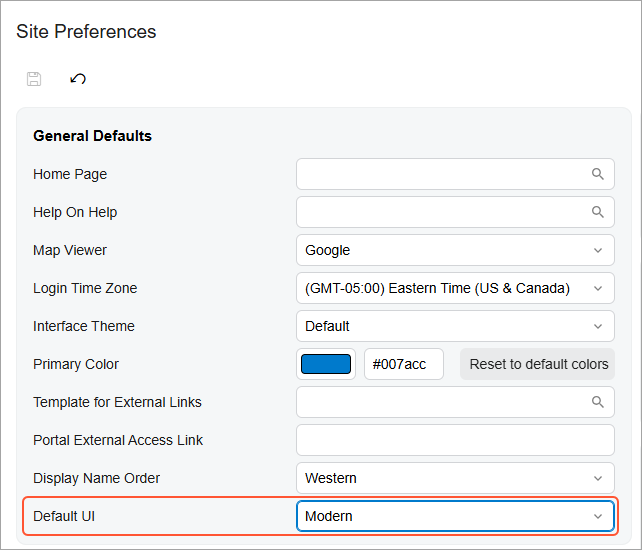Viewport: 642px width, 550px height.
Task: Click the Site Preferences page title
Action: 86,32
